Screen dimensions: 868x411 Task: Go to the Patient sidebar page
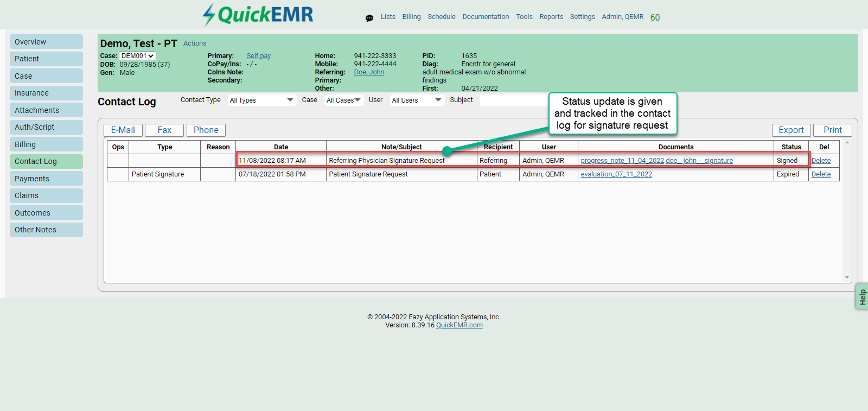point(46,59)
